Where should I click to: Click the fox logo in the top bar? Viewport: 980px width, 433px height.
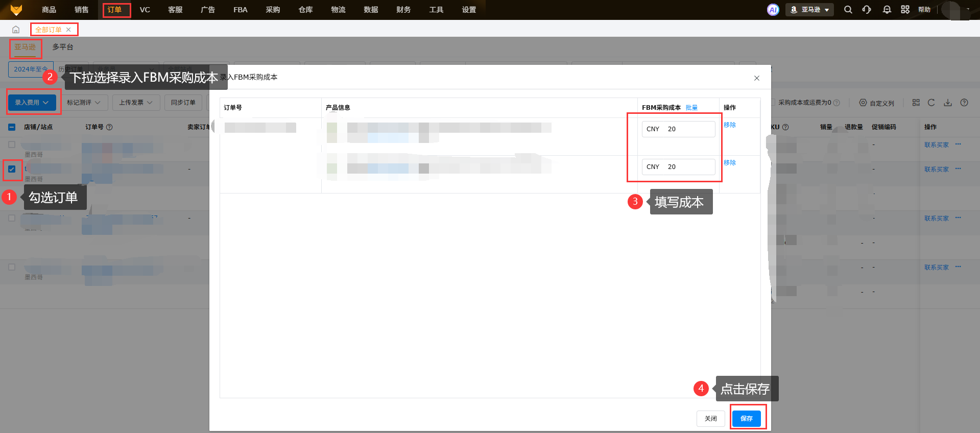(x=16, y=10)
